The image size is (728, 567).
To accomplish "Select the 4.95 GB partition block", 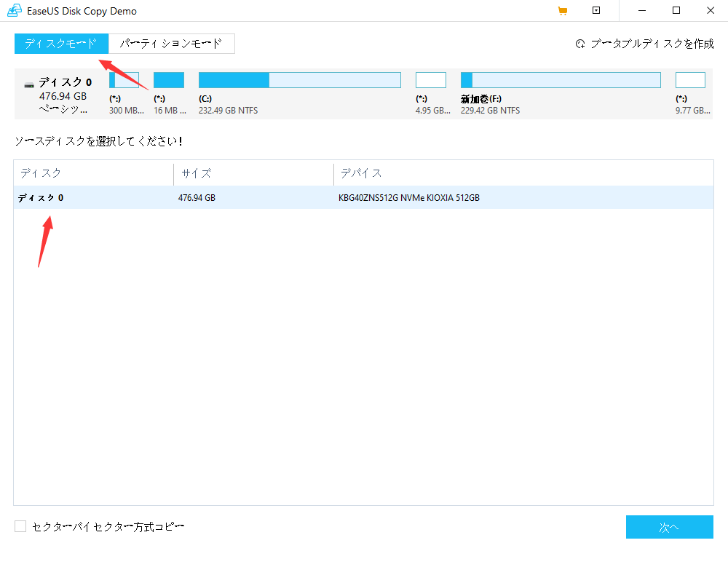I will (x=431, y=79).
